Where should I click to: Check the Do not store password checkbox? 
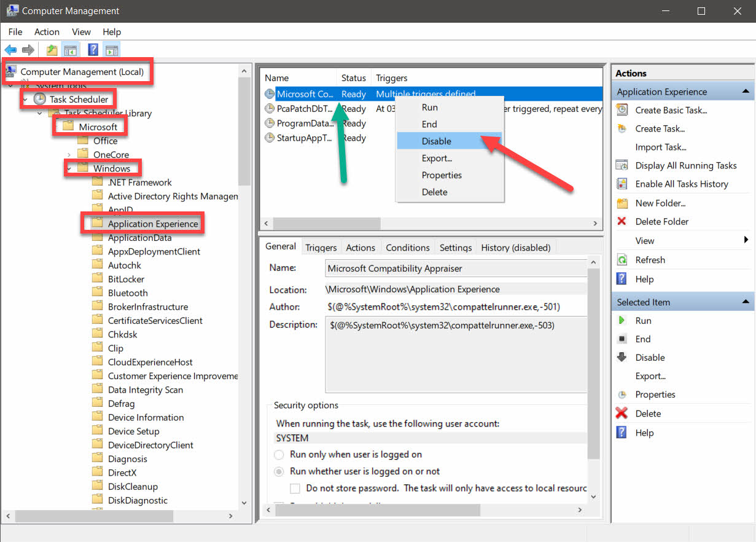click(x=295, y=488)
